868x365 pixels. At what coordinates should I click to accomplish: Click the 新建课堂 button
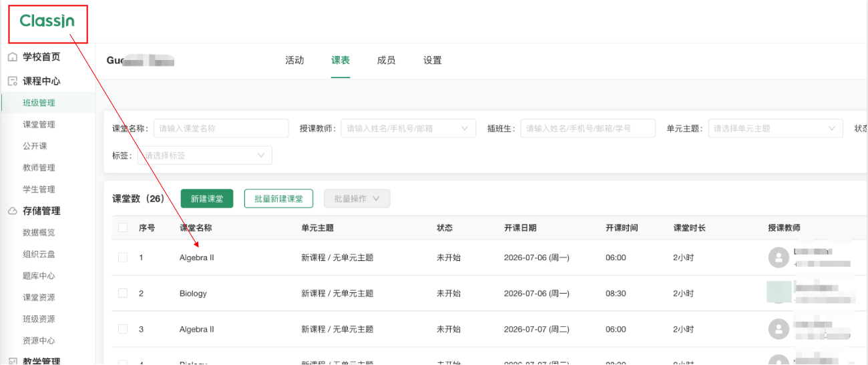click(207, 199)
